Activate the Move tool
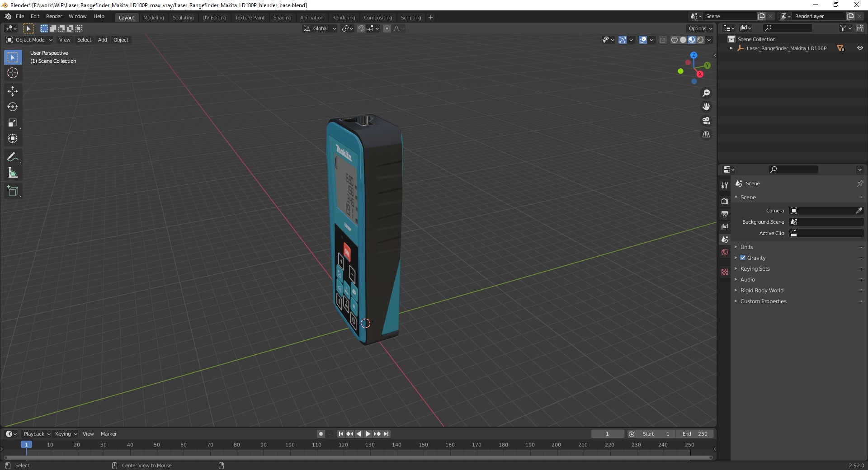 click(13, 91)
